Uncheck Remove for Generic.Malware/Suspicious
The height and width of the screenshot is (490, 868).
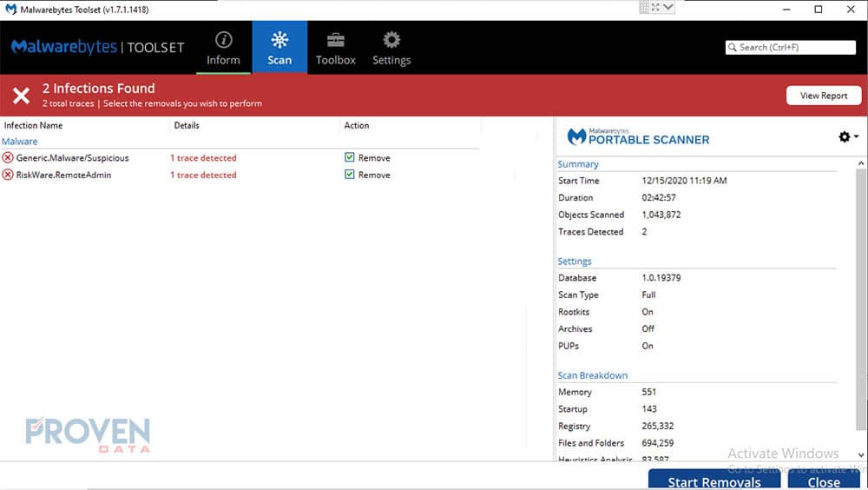pos(349,157)
